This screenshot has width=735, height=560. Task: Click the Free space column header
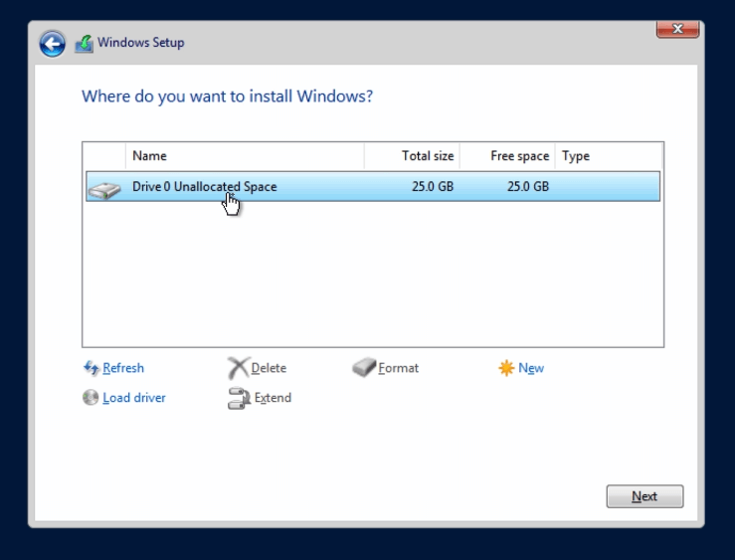tap(508, 156)
